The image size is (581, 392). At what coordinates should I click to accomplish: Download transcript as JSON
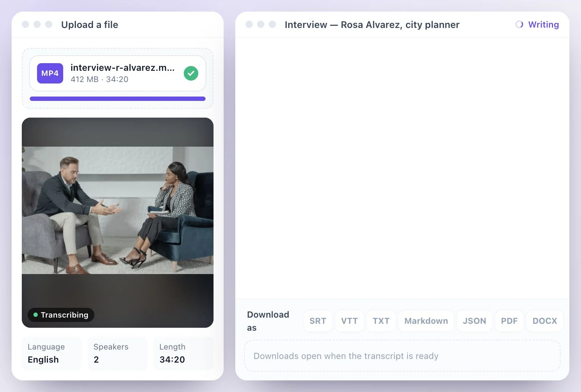click(x=474, y=321)
